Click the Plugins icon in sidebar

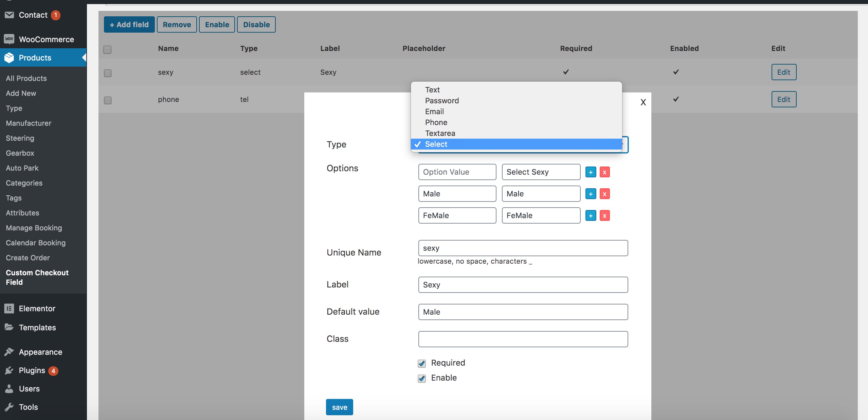9,370
